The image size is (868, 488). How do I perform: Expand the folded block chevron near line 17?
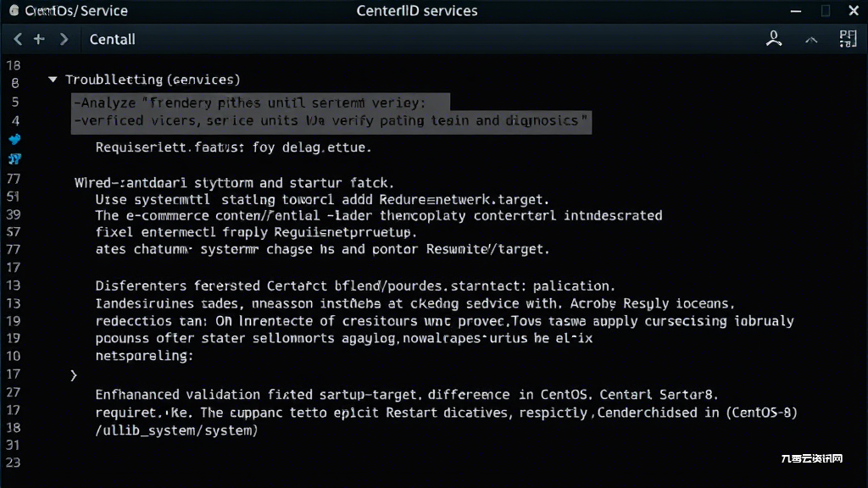point(74,375)
